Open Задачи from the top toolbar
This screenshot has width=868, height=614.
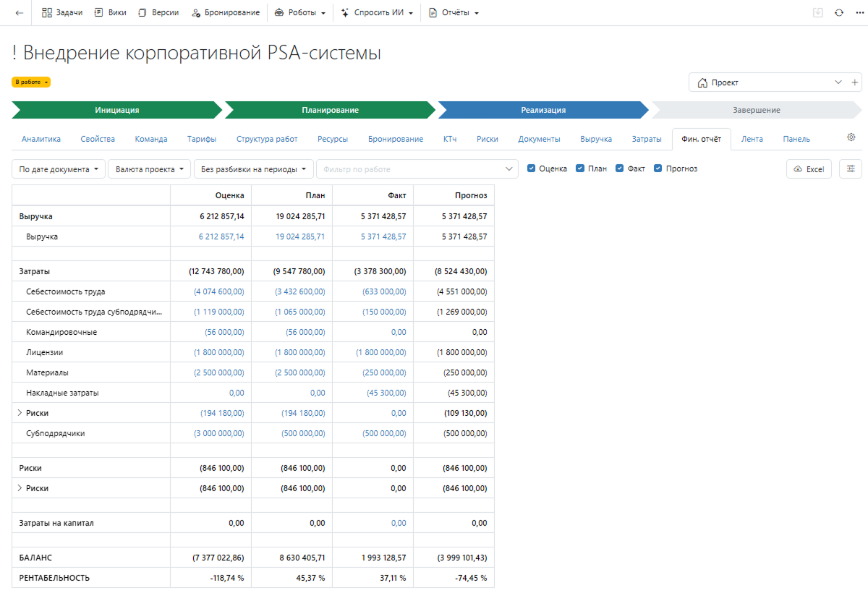tap(62, 13)
